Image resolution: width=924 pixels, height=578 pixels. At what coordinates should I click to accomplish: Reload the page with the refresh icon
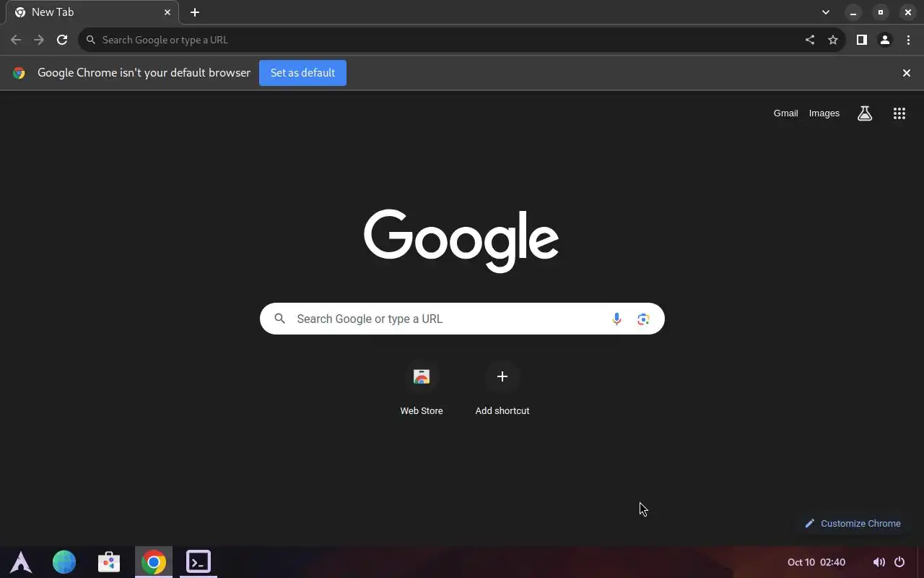click(x=62, y=40)
